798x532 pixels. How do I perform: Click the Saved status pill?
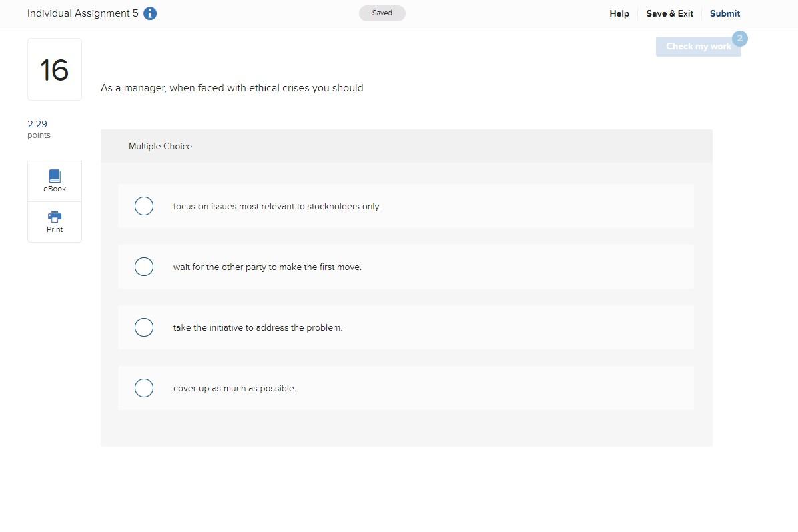pos(382,13)
